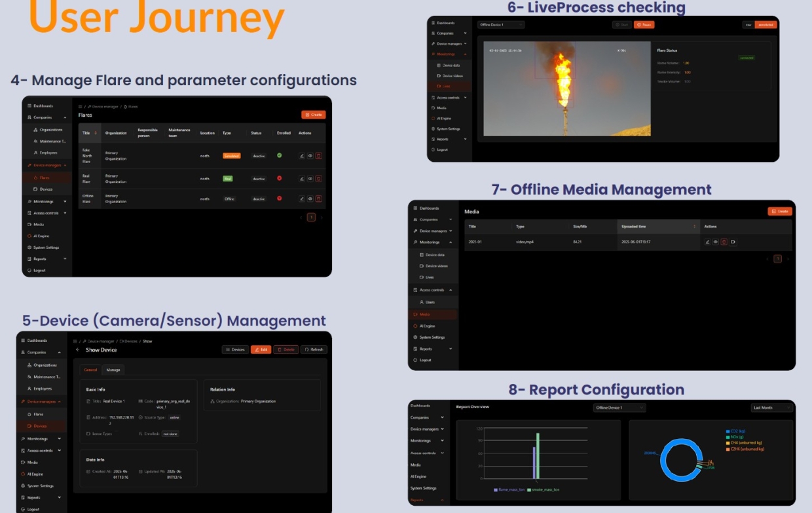Viewport: 812px width, 513px height.
Task: Click CO2 (kg) legend color swatch
Action: 728,431
